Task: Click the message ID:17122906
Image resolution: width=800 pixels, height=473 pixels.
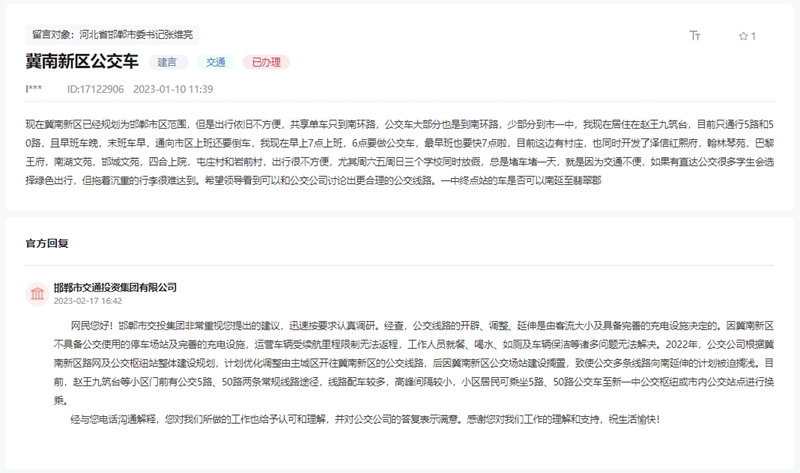Action: click(95, 89)
